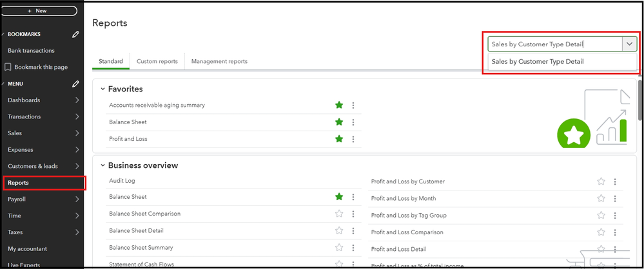Unfavorite Profit and Loss in Favorites

tap(339, 139)
